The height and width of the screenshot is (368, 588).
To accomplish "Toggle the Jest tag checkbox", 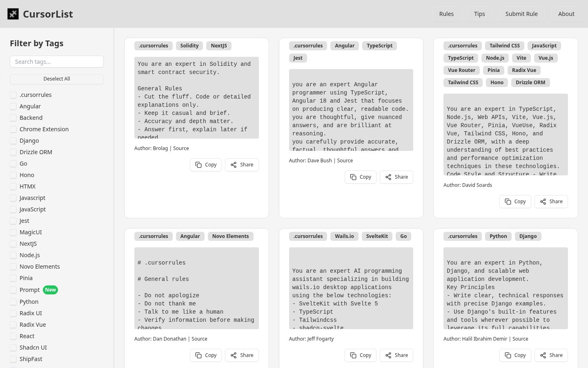I will click(13, 221).
